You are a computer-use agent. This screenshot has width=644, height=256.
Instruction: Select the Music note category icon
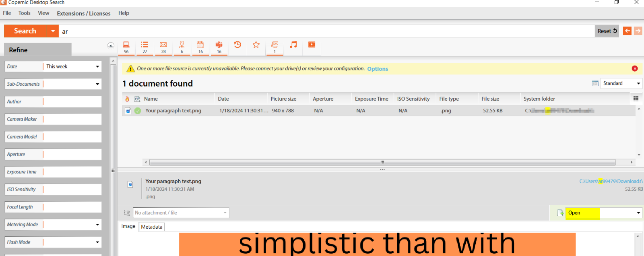[x=293, y=45]
